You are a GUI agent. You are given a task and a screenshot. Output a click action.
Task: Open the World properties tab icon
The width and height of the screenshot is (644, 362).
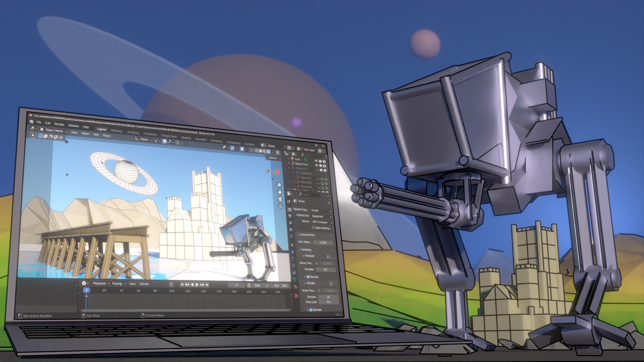(292, 236)
